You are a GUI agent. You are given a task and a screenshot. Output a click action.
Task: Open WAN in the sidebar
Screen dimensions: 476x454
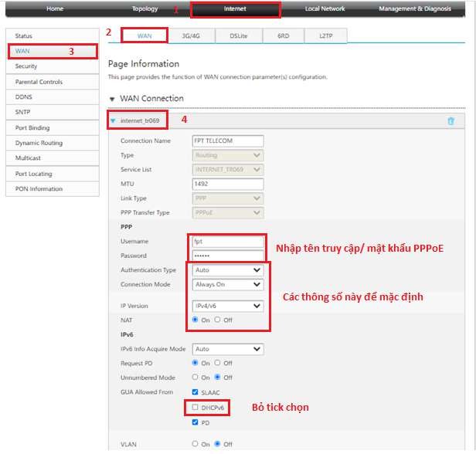click(x=53, y=51)
